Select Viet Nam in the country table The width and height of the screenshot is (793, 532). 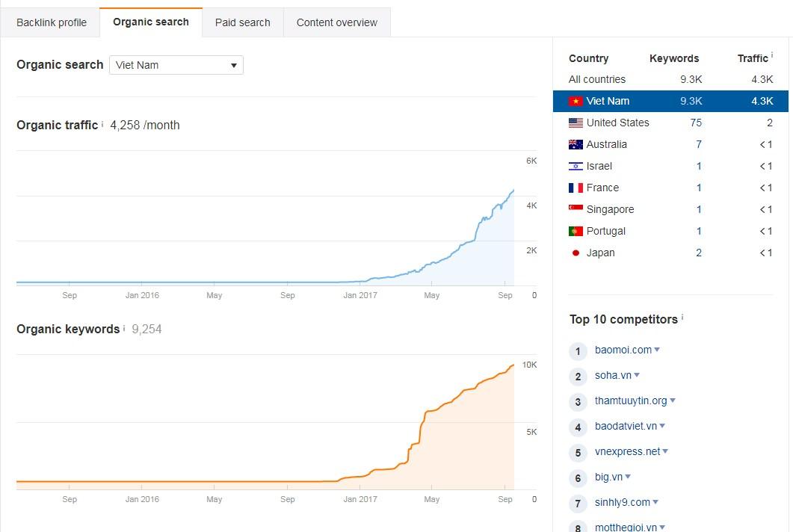[x=670, y=101]
